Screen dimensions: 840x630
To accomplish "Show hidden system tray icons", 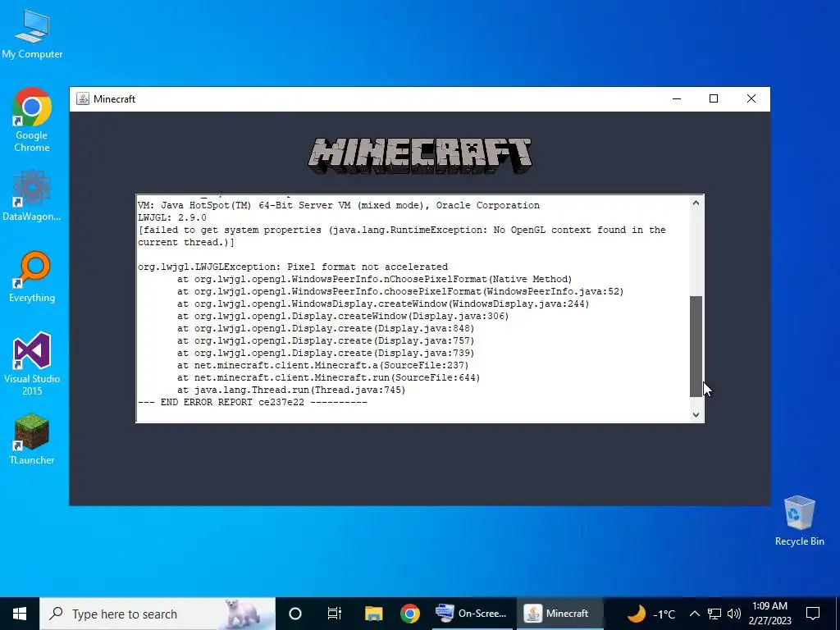I will point(694,614).
